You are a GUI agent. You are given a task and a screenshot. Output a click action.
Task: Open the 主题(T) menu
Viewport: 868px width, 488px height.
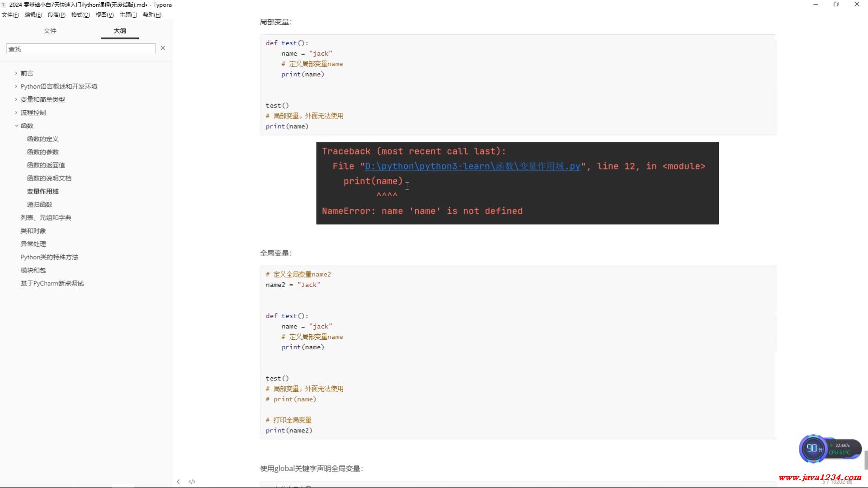click(128, 15)
